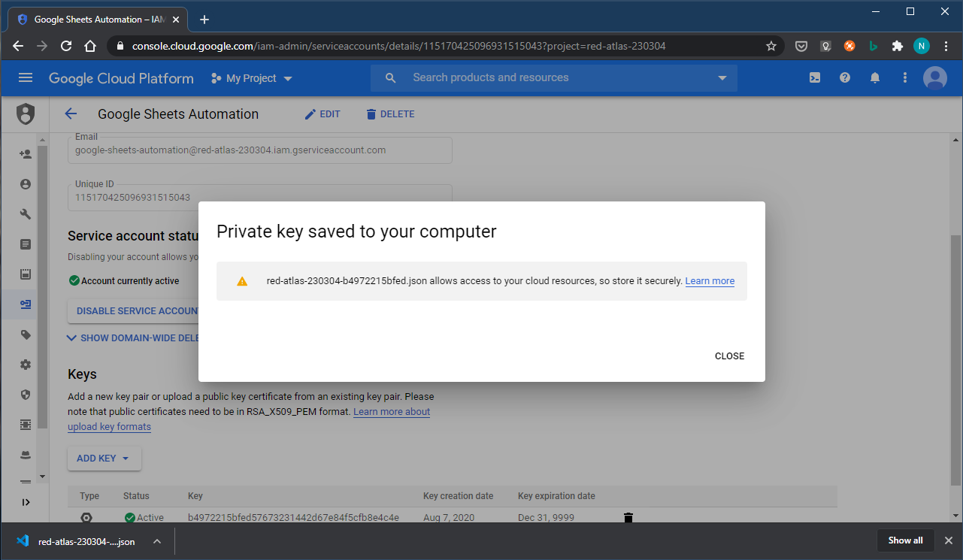Open the small shield icon in the sidebar
The height and width of the screenshot is (560, 963).
(26, 395)
